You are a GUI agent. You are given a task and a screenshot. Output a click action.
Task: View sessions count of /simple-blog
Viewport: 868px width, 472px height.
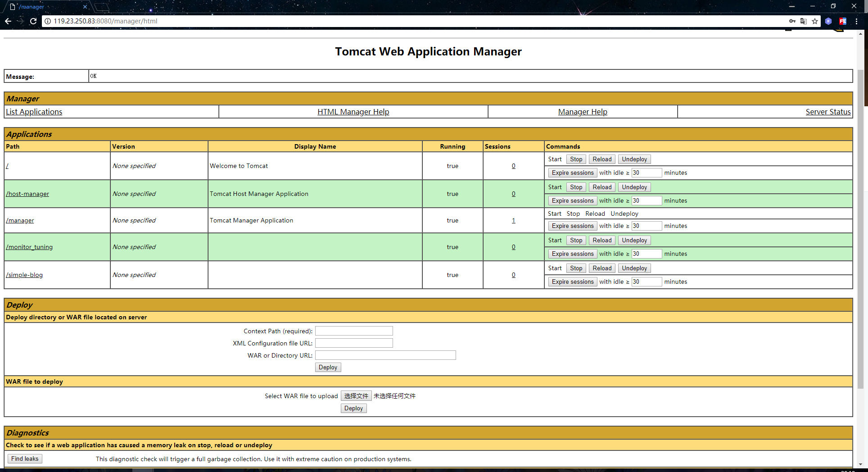[x=513, y=275]
